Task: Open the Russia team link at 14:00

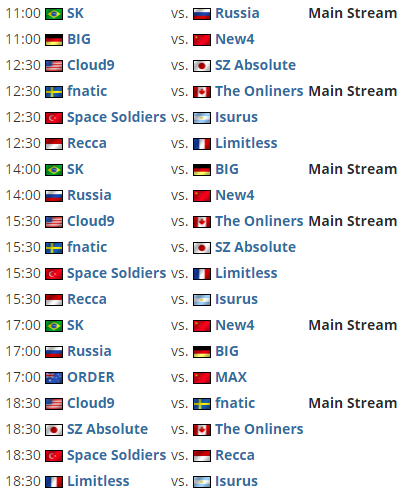Action: point(89,195)
